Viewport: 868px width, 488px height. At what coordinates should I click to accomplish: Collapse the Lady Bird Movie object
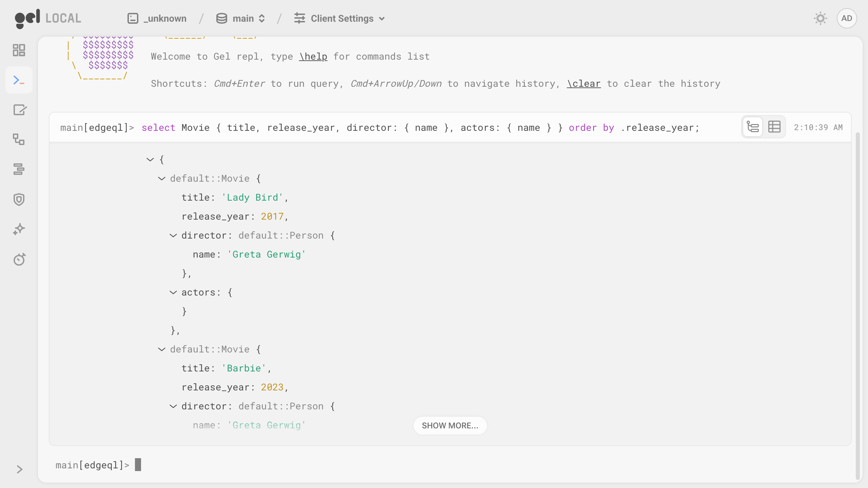click(x=162, y=178)
